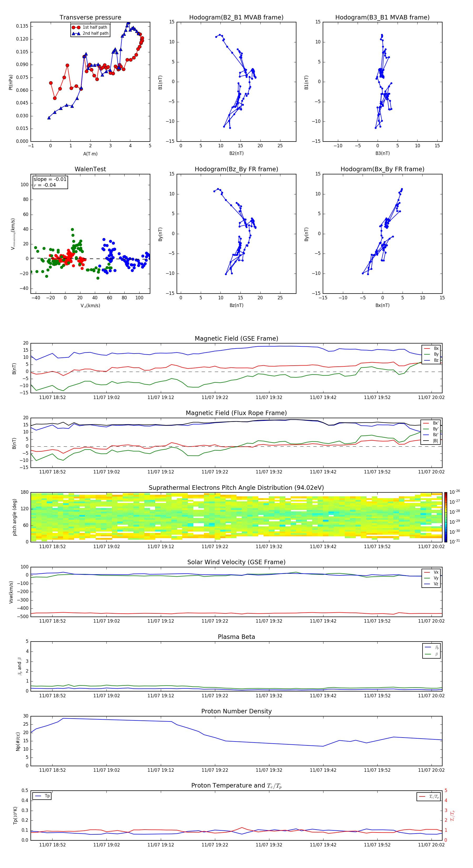The width and height of the screenshot is (473, 868).
Task: Click the pitch angle colorbar
Action: tap(446, 517)
